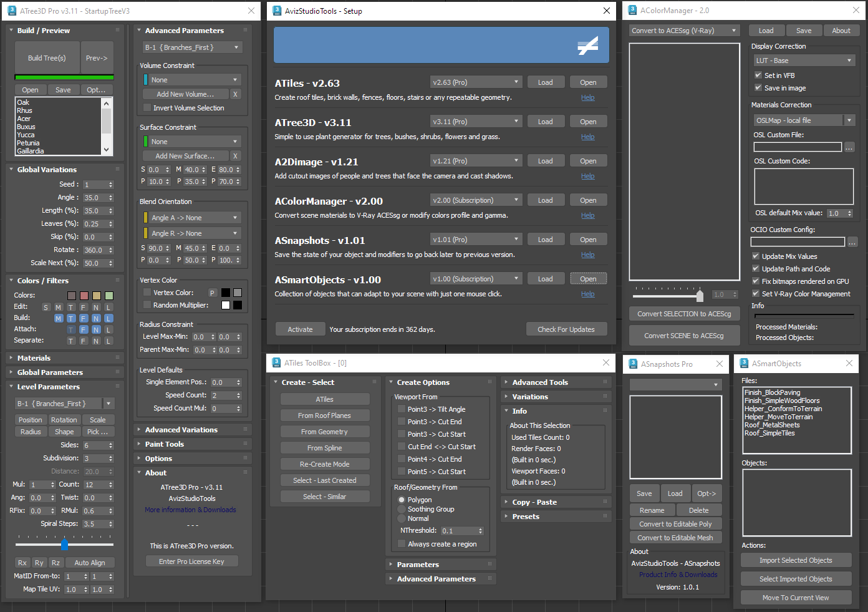Toggle Separate filter L
Screen dimensions: 868x612
(x=108, y=341)
